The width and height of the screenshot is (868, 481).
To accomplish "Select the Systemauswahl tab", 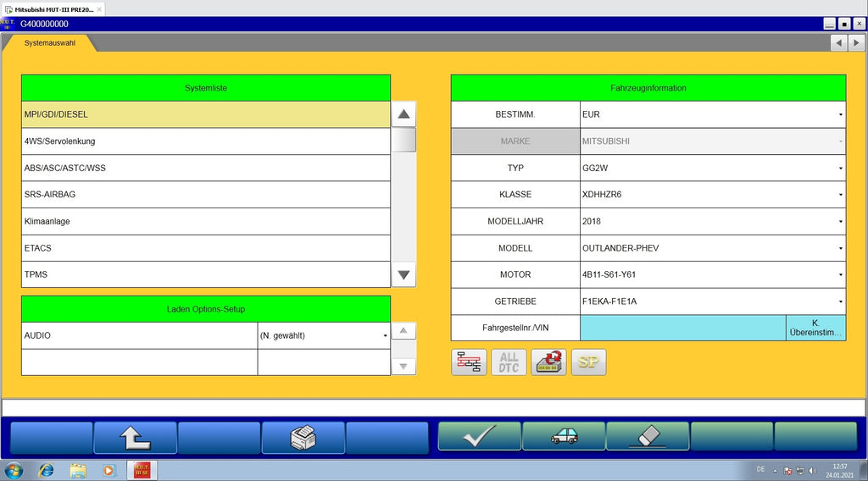I will point(49,42).
